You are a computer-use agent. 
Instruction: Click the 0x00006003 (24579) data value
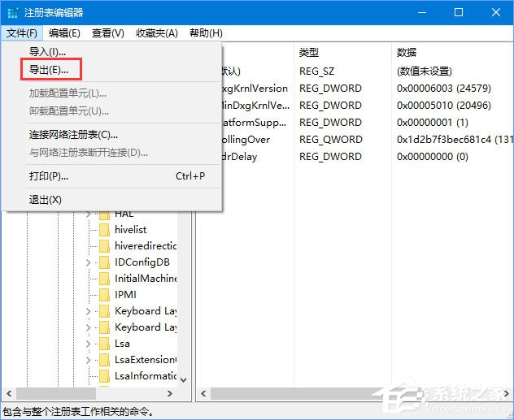[x=444, y=89]
